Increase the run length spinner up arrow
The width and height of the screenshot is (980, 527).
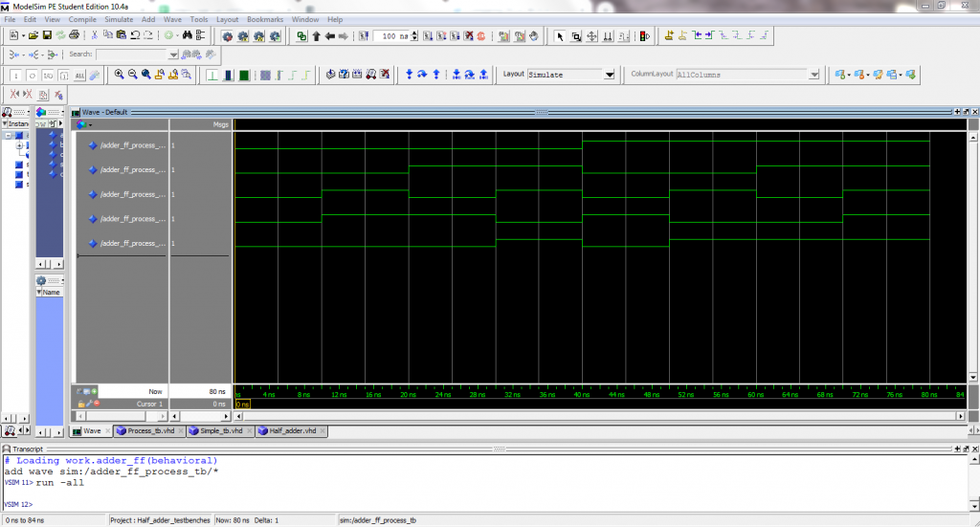coord(413,33)
